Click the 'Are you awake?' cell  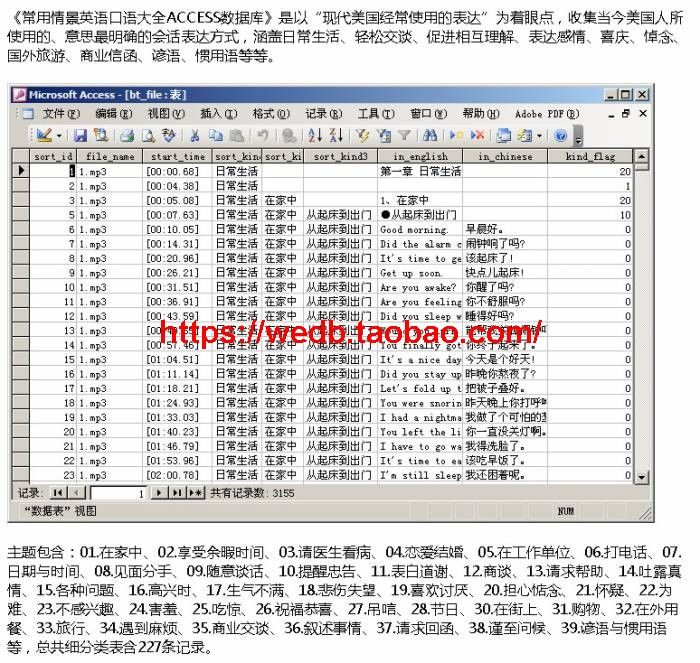[x=420, y=287]
